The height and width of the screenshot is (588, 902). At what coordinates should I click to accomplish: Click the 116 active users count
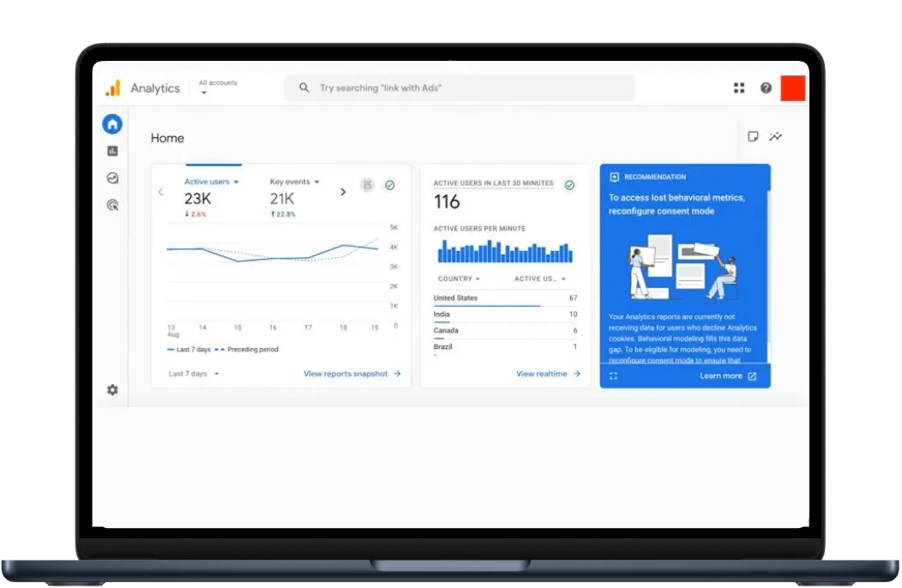click(x=447, y=202)
